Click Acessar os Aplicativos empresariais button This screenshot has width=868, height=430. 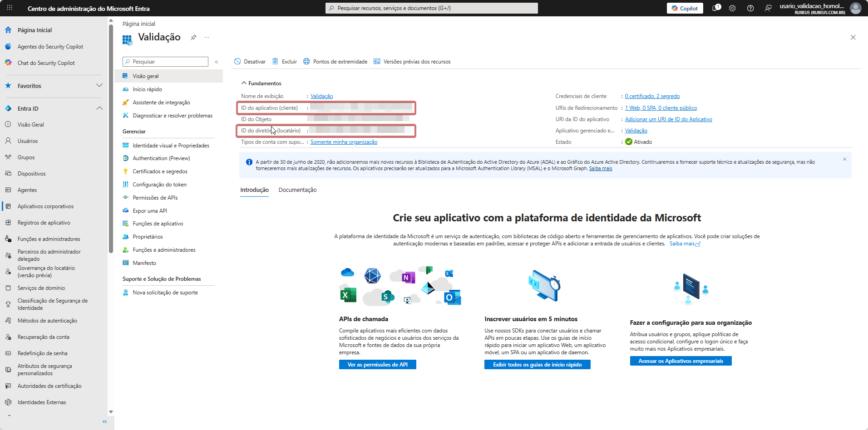[681, 361]
